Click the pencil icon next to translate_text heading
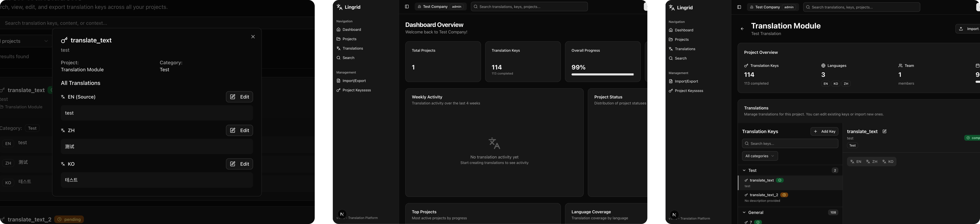The image size is (980, 224). [x=884, y=131]
